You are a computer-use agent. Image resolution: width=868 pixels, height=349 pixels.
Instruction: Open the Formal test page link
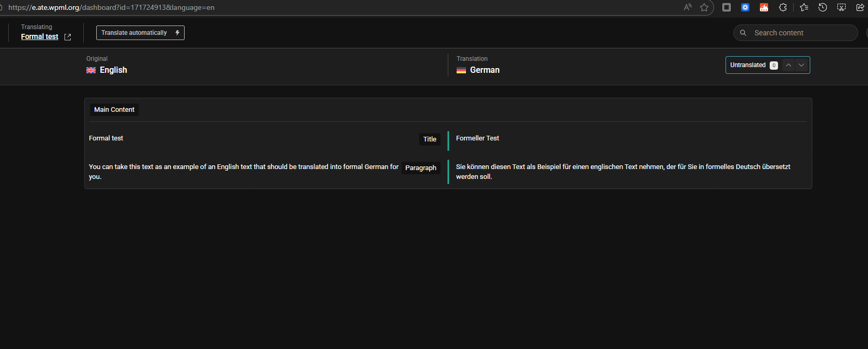tap(40, 37)
